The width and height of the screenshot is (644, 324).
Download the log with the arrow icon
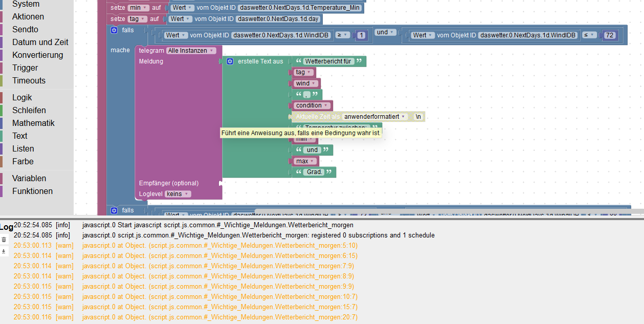coord(4,251)
